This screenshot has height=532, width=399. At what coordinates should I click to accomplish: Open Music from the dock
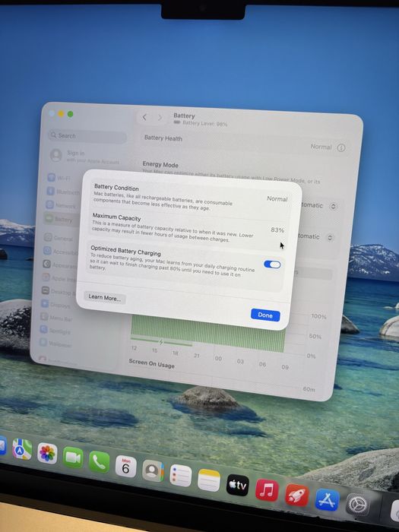point(267,490)
